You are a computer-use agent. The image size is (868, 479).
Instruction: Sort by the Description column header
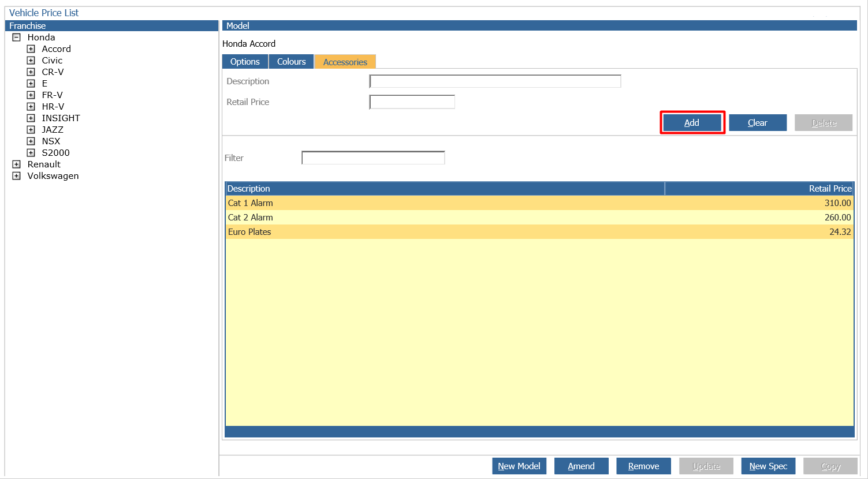[x=445, y=189]
